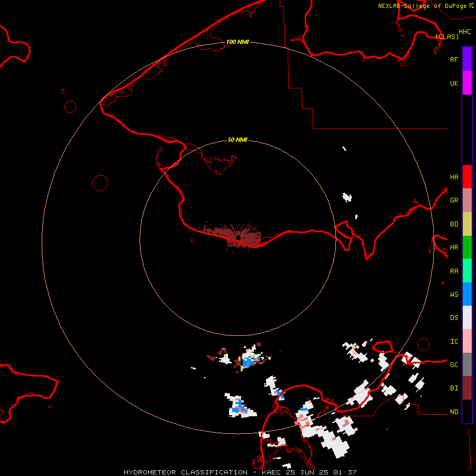Click the RF purple legend swatch
Image resolution: width=476 pixels, height=476 pixels.
point(467,59)
